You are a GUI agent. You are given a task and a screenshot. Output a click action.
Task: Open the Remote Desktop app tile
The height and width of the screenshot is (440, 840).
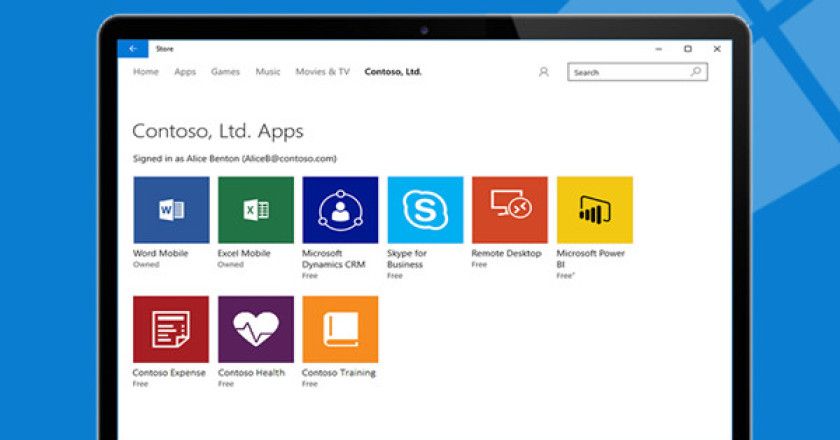510,210
